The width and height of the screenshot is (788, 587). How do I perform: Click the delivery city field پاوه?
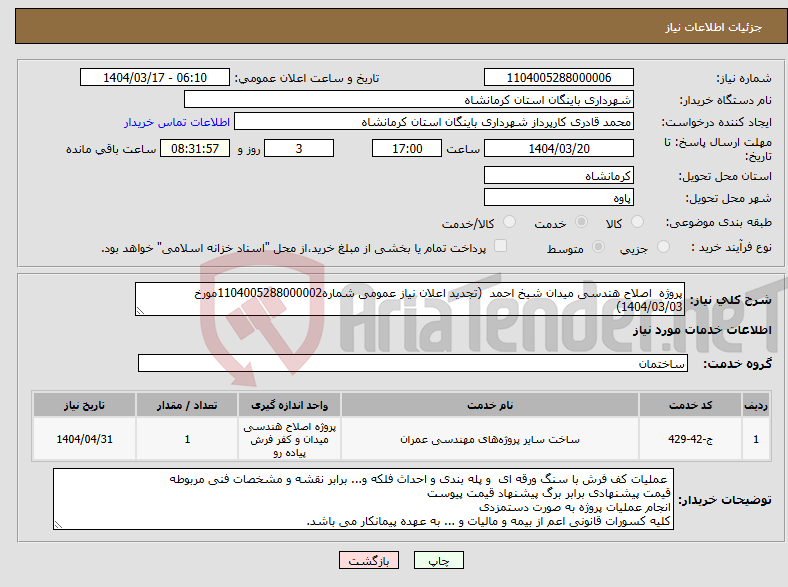point(558,197)
